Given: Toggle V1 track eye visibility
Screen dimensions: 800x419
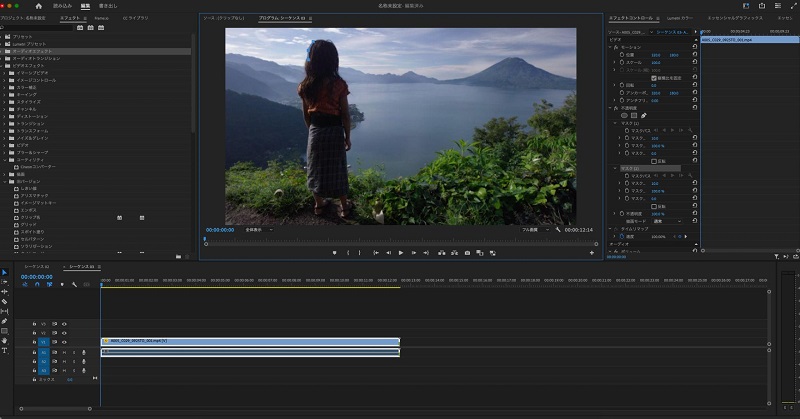Looking at the screenshot, I should pyautogui.click(x=64, y=341).
